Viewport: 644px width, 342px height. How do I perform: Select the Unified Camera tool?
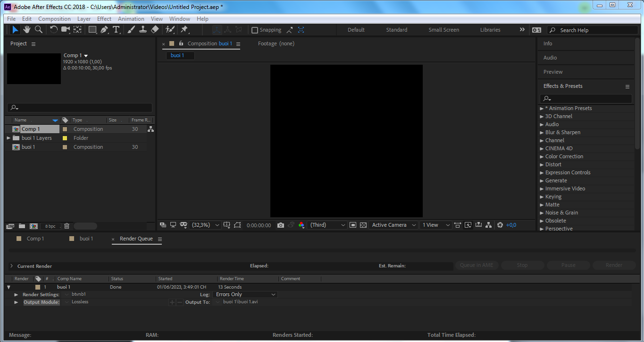point(65,30)
